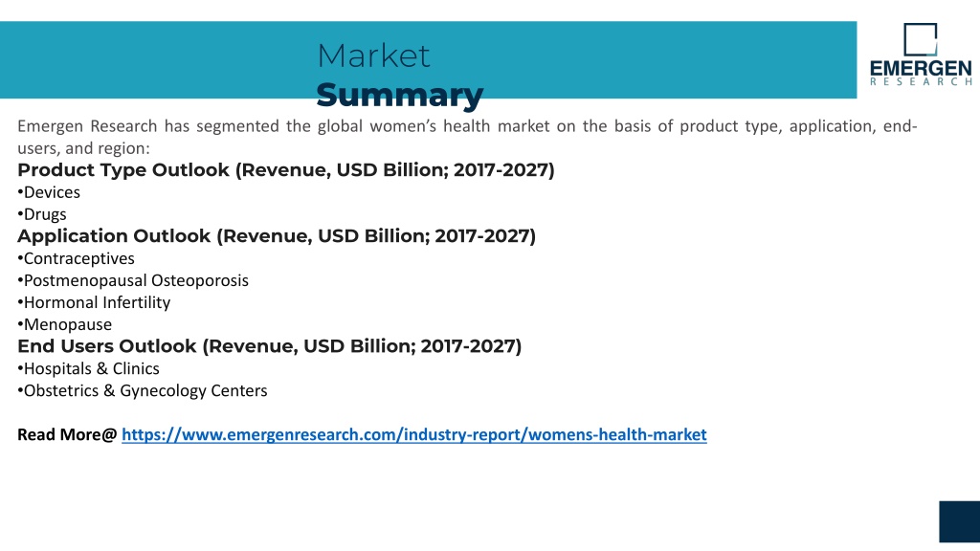This screenshot has width=980, height=551.
Task: Select the Market Summary title
Action: click(400, 75)
